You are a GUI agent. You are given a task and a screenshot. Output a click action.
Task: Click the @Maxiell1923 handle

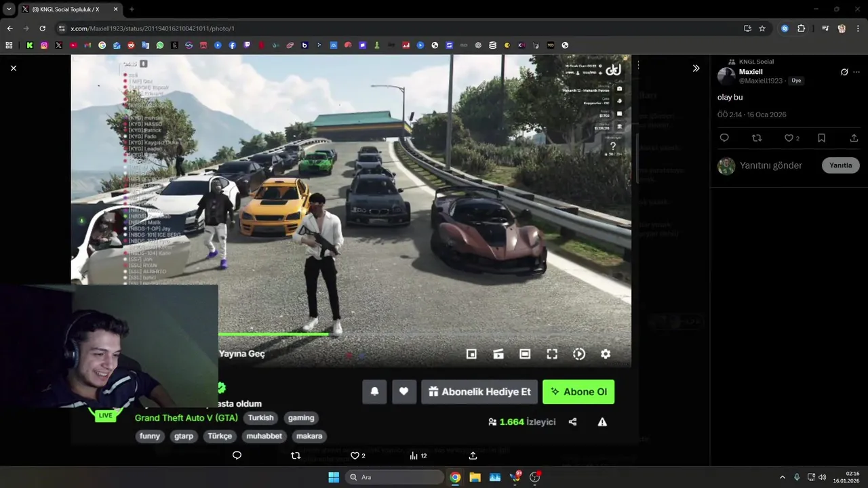(761, 81)
